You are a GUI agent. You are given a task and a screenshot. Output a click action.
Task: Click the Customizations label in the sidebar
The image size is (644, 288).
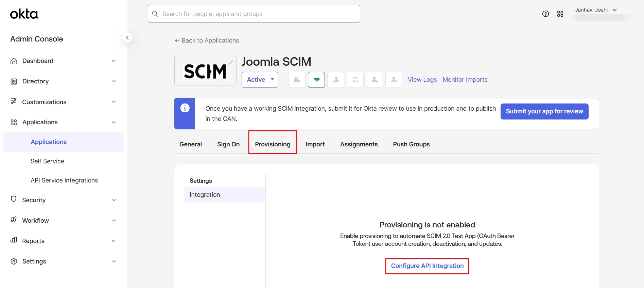click(44, 102)
